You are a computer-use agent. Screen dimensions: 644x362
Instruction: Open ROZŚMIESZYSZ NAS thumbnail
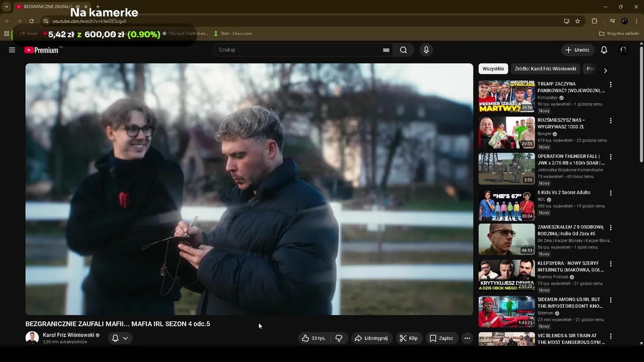pos(507,132)
